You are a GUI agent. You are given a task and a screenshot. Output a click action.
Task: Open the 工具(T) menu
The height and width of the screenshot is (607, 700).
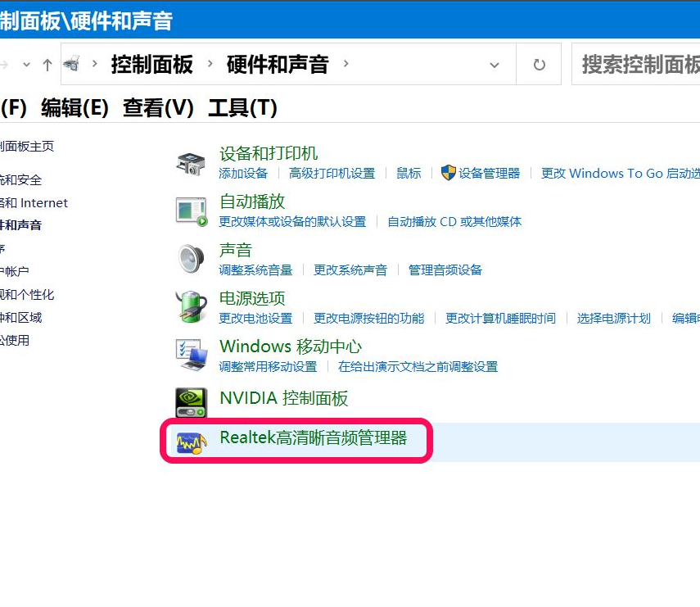click(242, 107)
